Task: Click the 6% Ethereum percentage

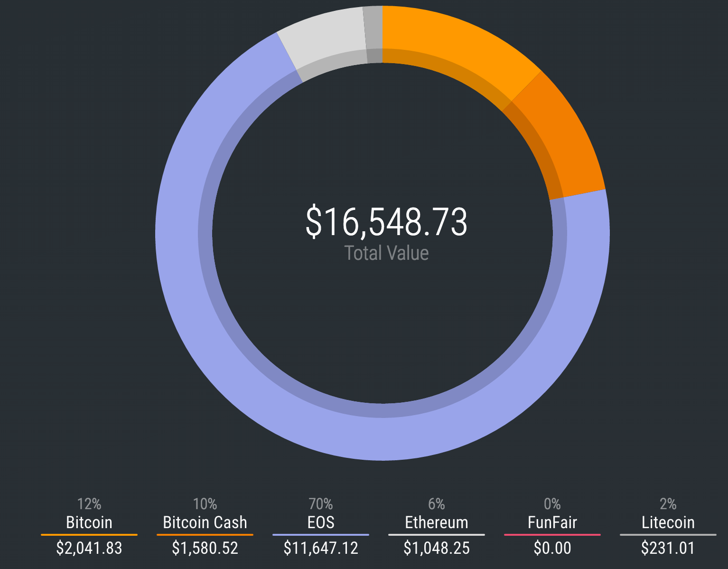Action: [437, 503]
